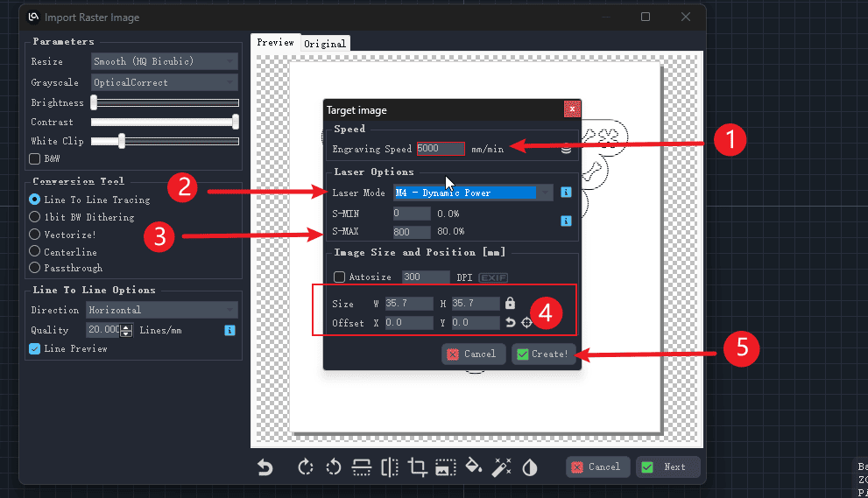Switch to the Original tab
868x498 pixels.
tap(325, 43)
